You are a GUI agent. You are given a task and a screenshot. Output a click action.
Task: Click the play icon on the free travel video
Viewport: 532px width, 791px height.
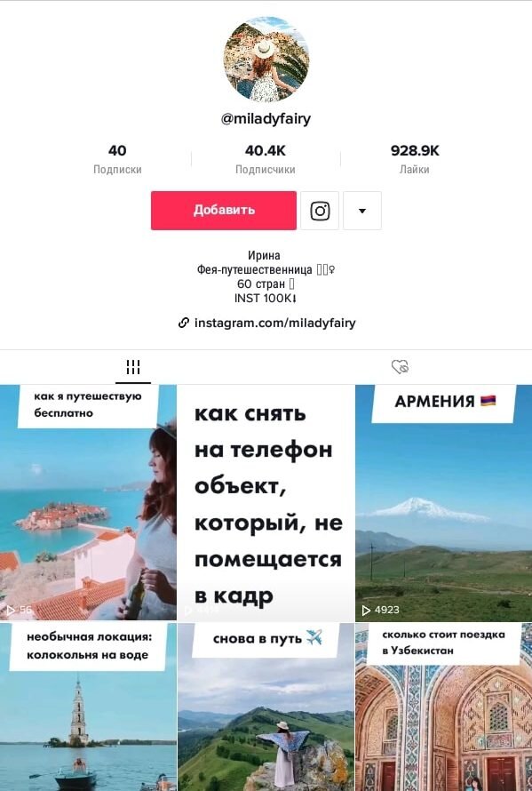(11, 611)
